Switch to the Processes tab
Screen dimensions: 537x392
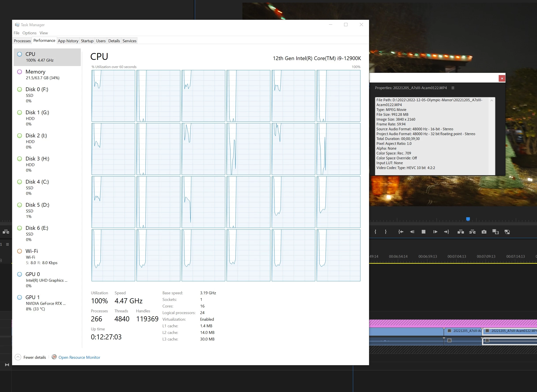(22, 41)
